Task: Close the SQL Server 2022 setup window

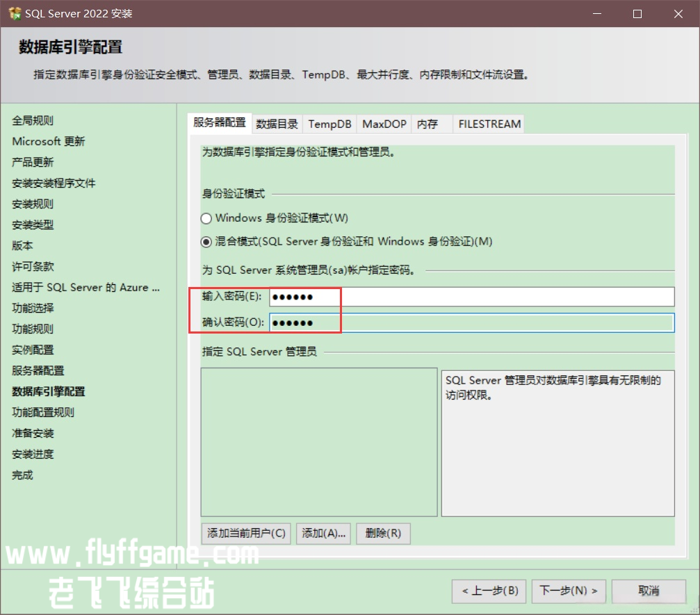Action: pyautogui.click(x=678, y=14)
